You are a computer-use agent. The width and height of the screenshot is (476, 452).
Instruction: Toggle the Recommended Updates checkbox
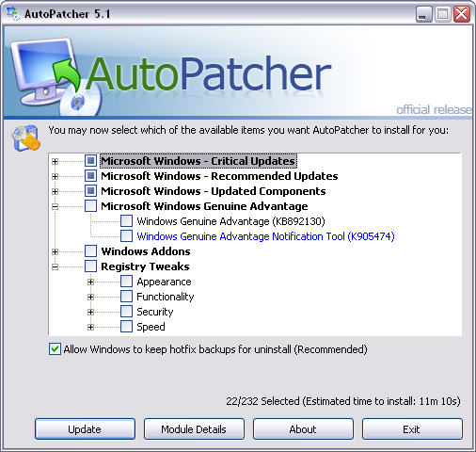tap(90, 176)
